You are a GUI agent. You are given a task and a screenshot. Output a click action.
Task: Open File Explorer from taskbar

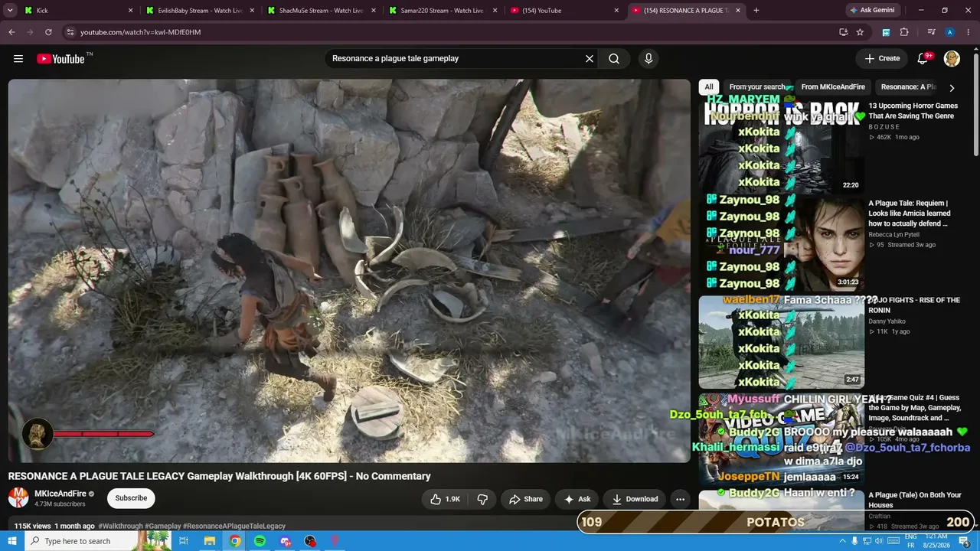209,541
